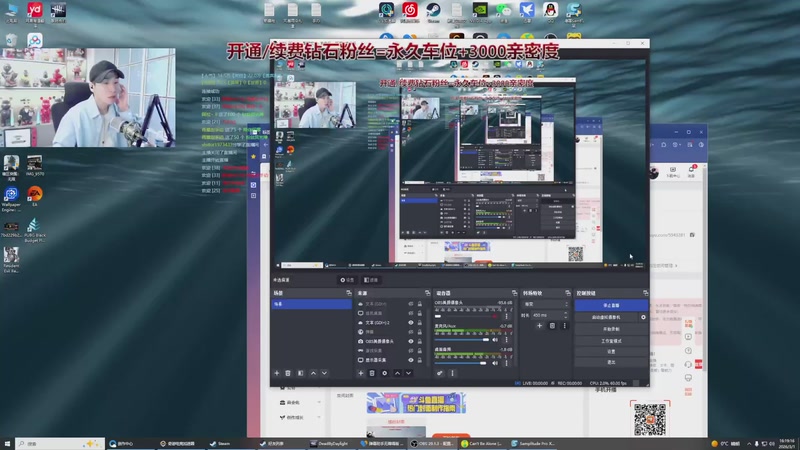
Task: Adjust the 麦克风/Aux volume slider
Action: [462, 340]
